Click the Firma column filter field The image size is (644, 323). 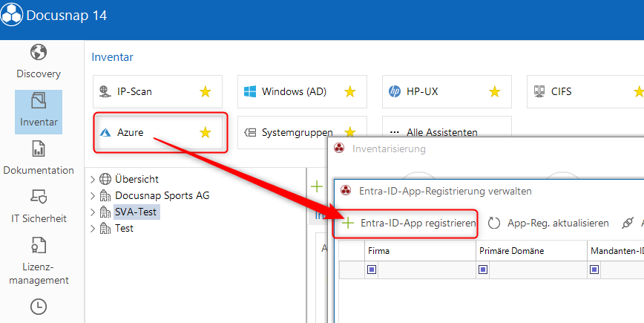(x=425, y=270)
